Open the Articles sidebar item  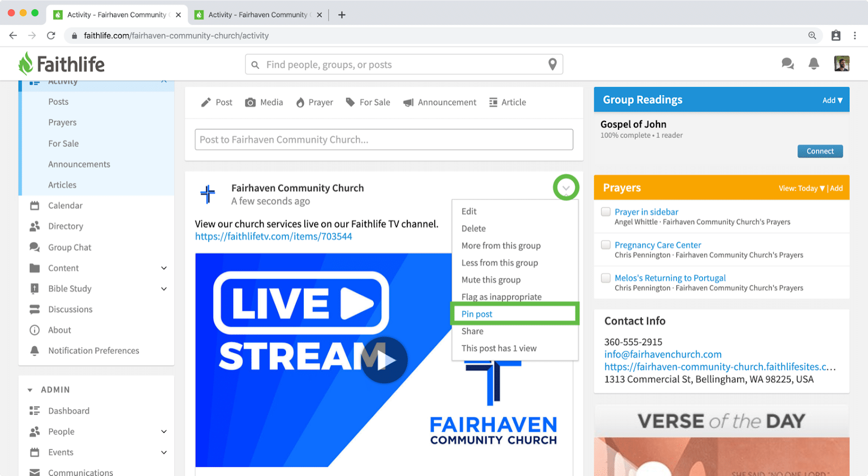point(62,185)
